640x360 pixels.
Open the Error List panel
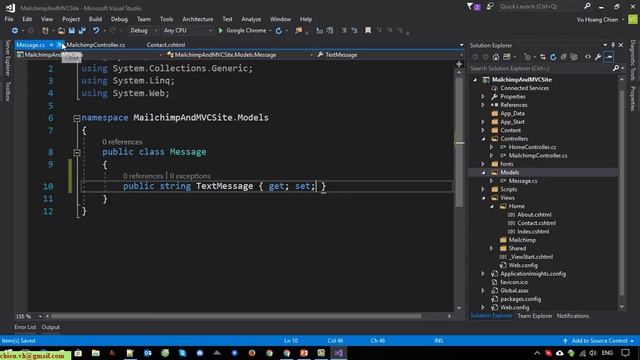pos(25,327)
